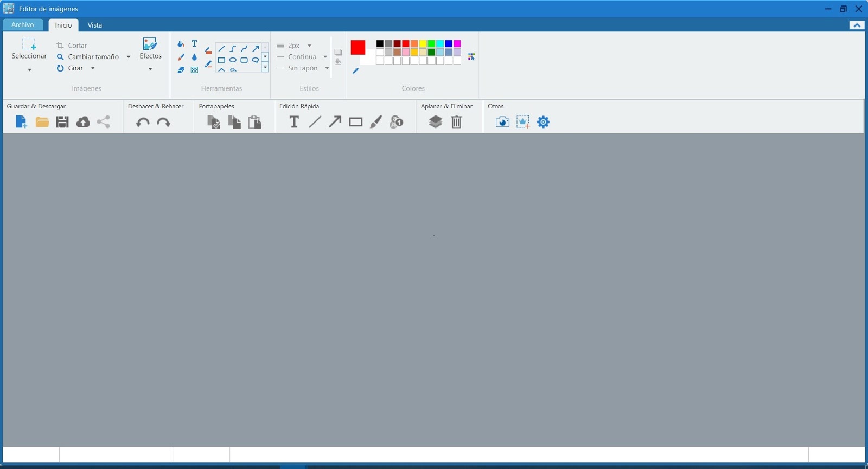Image resolution: width=868 pixels, height=469 pixels.
Task: Create a new image file
Action: click(x=21, y=122)
